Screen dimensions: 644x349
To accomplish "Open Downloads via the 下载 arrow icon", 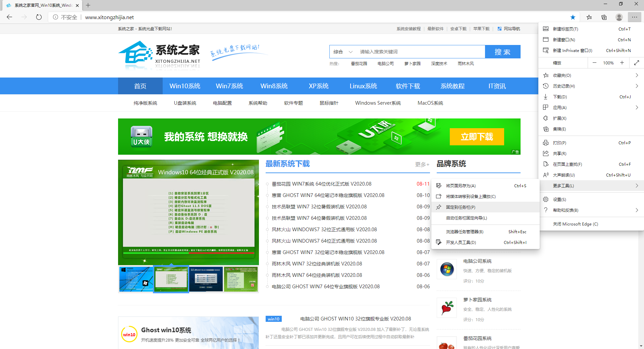I will (546, 97).
